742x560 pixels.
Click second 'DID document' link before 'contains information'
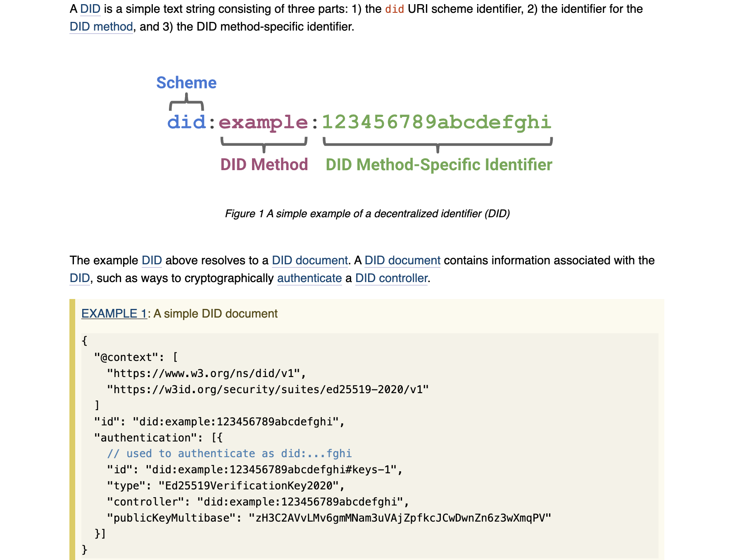[402, 261]
